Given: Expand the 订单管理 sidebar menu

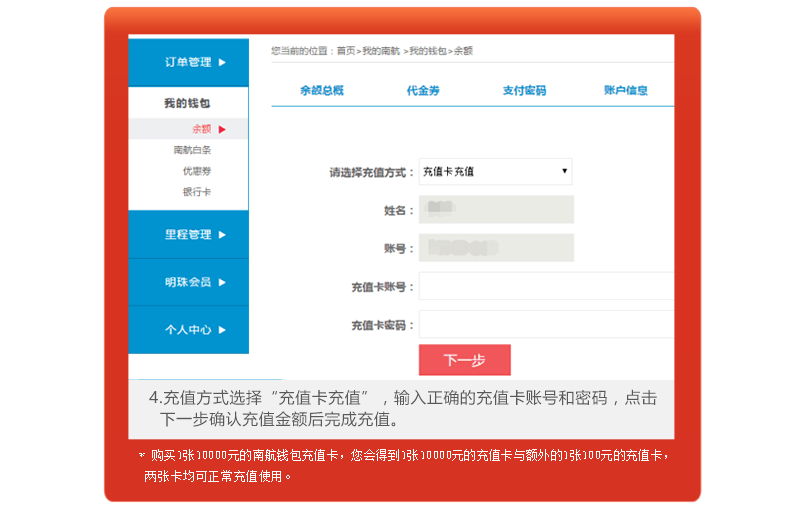Looking at the screenshot, I should point(188,62).
